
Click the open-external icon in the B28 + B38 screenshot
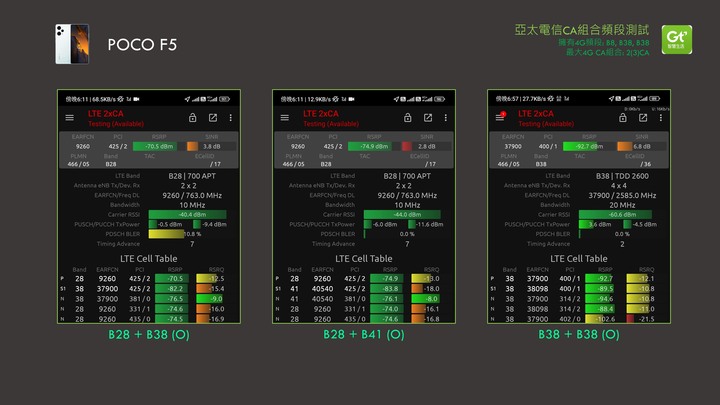click(x=213, y=118)
